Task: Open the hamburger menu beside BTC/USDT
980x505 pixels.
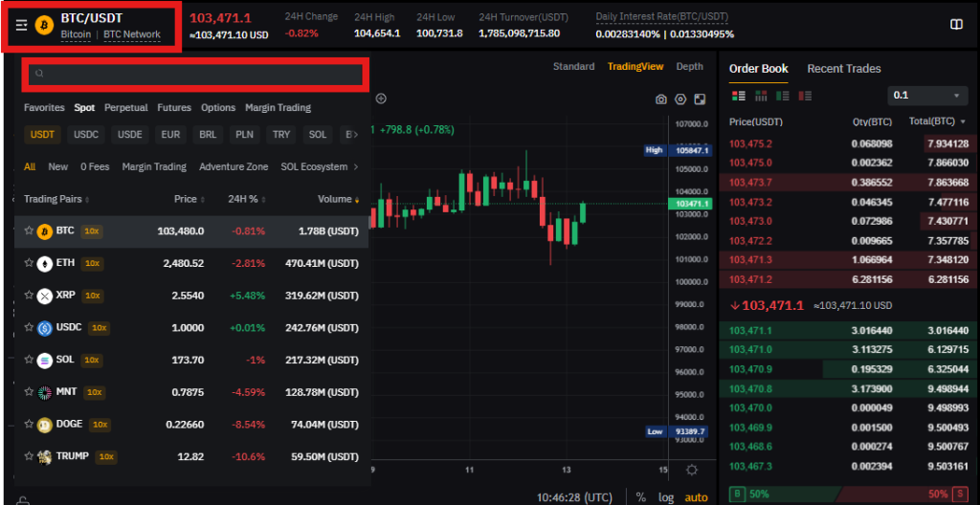Action: click(x=22, y=25)
